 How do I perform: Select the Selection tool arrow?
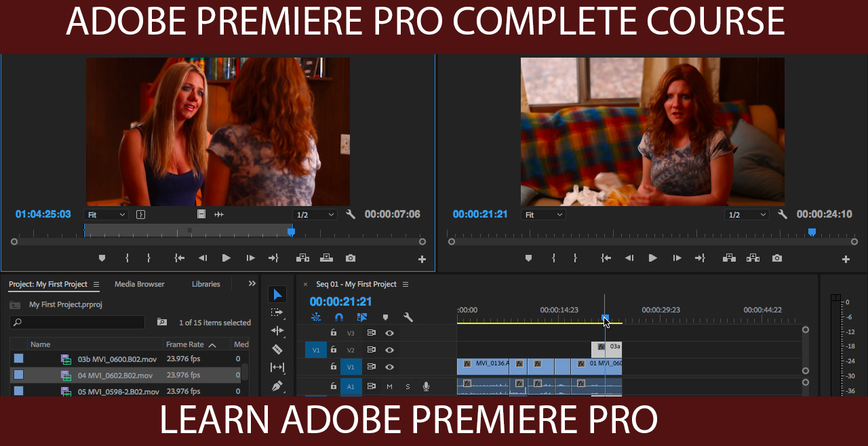277,294
